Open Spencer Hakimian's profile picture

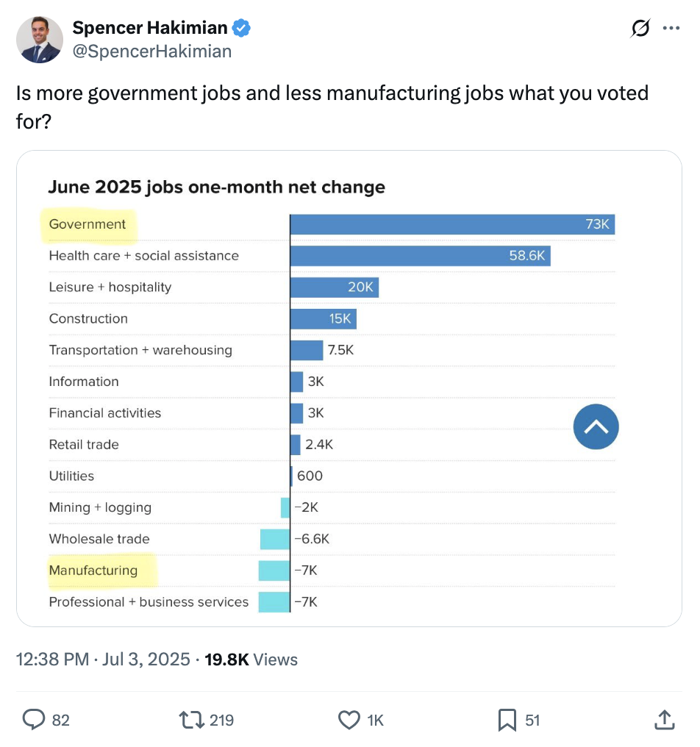pos(40,40)
